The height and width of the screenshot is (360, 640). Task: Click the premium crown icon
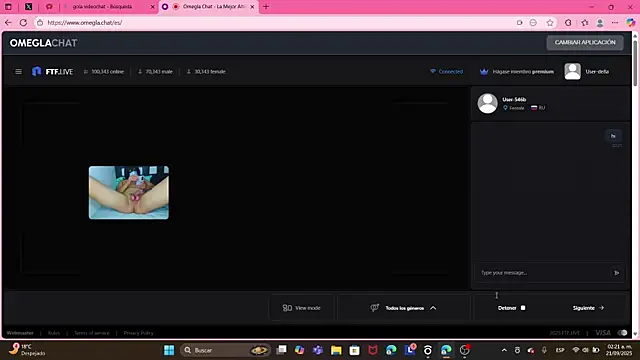coord(484,71)
